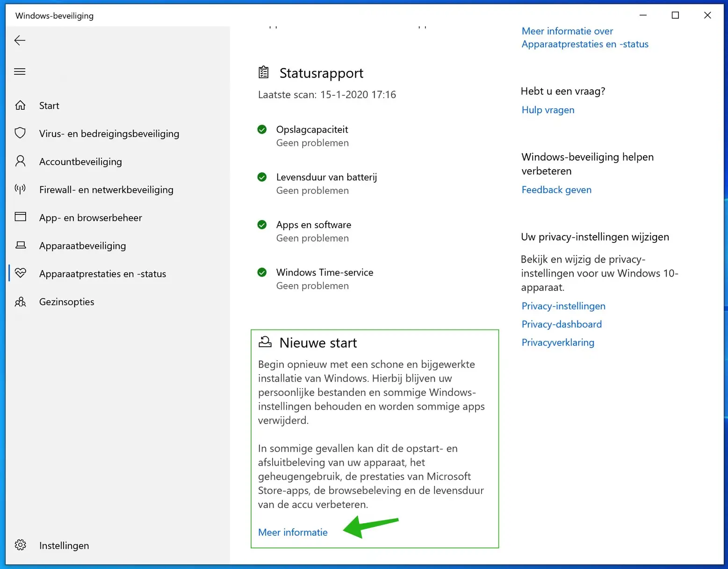728x569 pixels.
Task: Click the Statusrapport heading
Action: coord(321,73)
